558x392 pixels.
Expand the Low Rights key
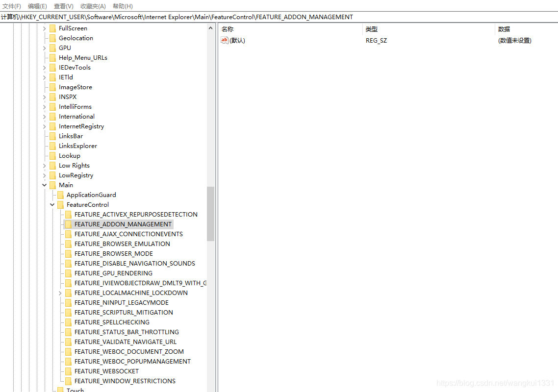tap(45, 166)
